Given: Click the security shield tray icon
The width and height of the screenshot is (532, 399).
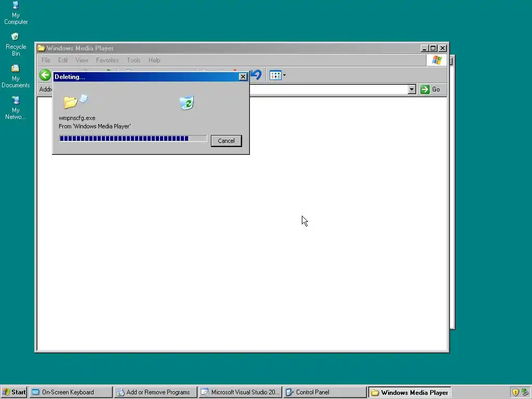Looking at the screenshot, I should [x=515, y=392].
